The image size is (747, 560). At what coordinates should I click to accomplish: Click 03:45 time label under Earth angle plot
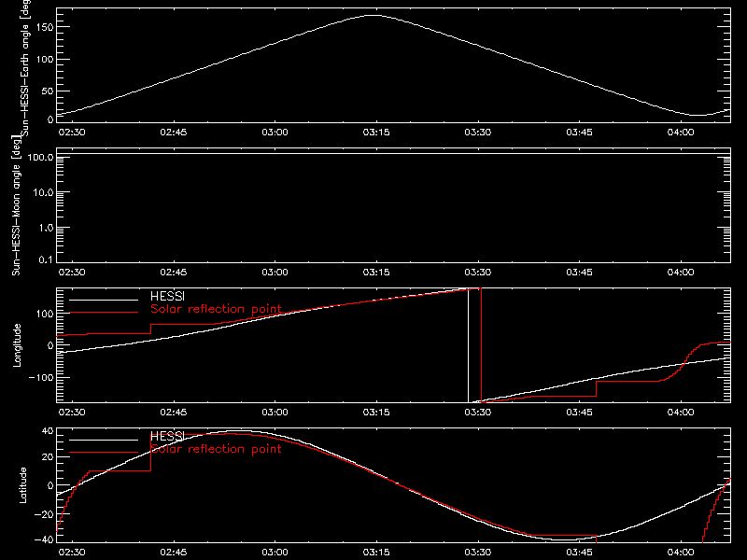[579, 133]
